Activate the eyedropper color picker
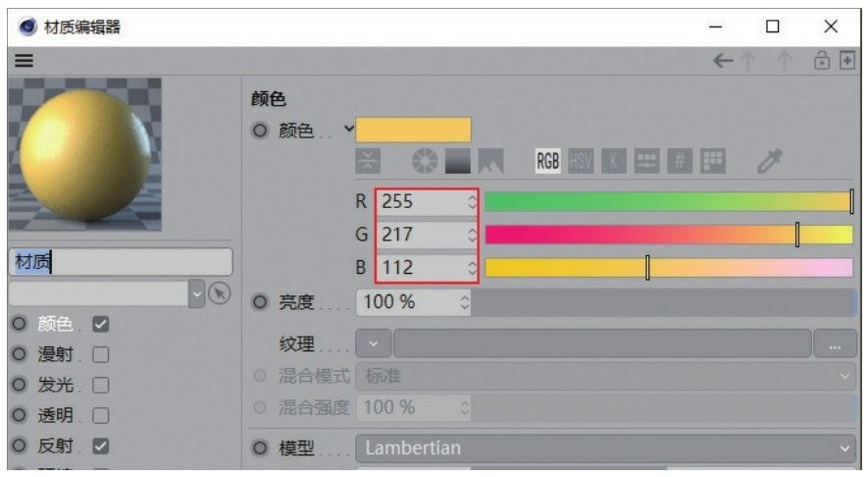The image size is (868, 477). pyautogui.click(x=770, y=161)
